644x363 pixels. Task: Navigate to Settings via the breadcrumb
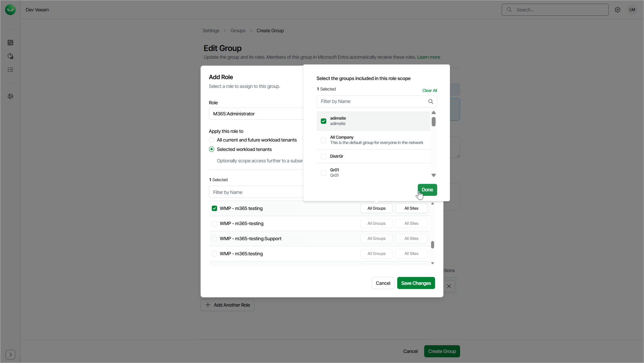click(211, 30)
